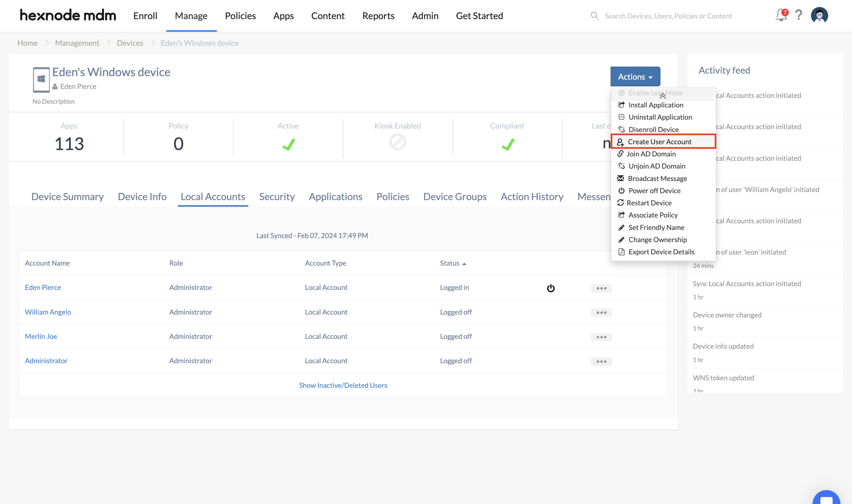This screenshot has width=852, height=504.
Task: Open three-dot menu for William Angelo
Action: pyautogui.click(x=601, y=313)
